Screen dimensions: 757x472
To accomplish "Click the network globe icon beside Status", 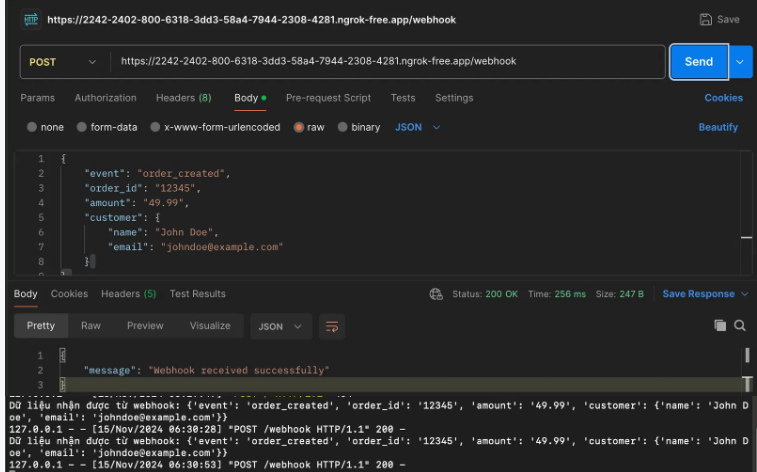I will point(436,294).
